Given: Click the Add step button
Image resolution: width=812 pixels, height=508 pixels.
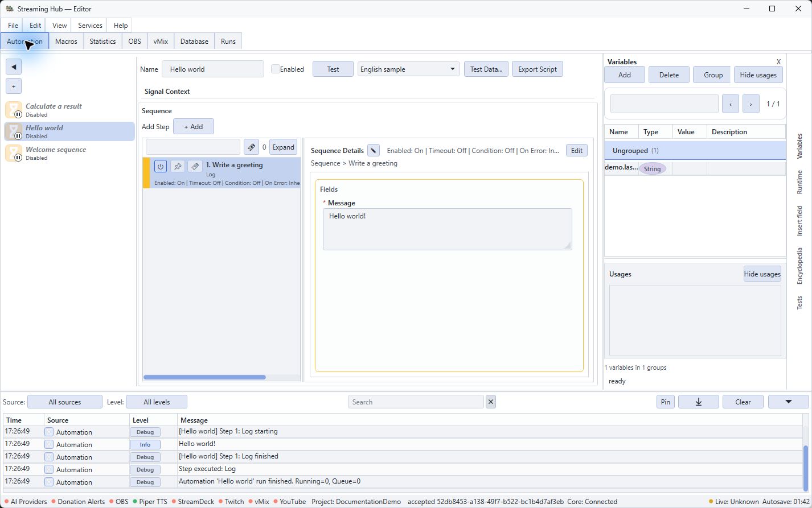Looking at the screenshot, I should point(194,126).
